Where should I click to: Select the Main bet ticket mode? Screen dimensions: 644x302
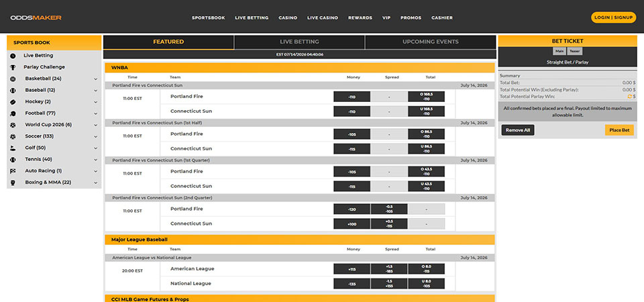pos(559,52)
